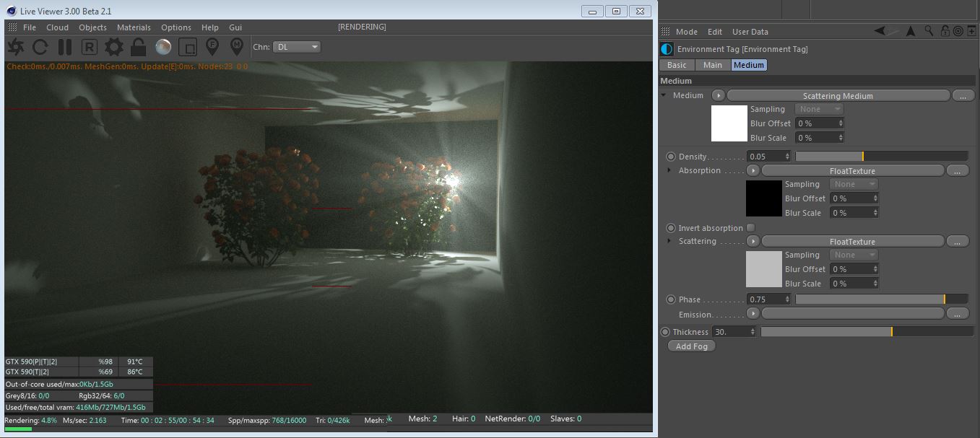Open the Options menu
980x438 pixels.
click(x=176, y=27)
